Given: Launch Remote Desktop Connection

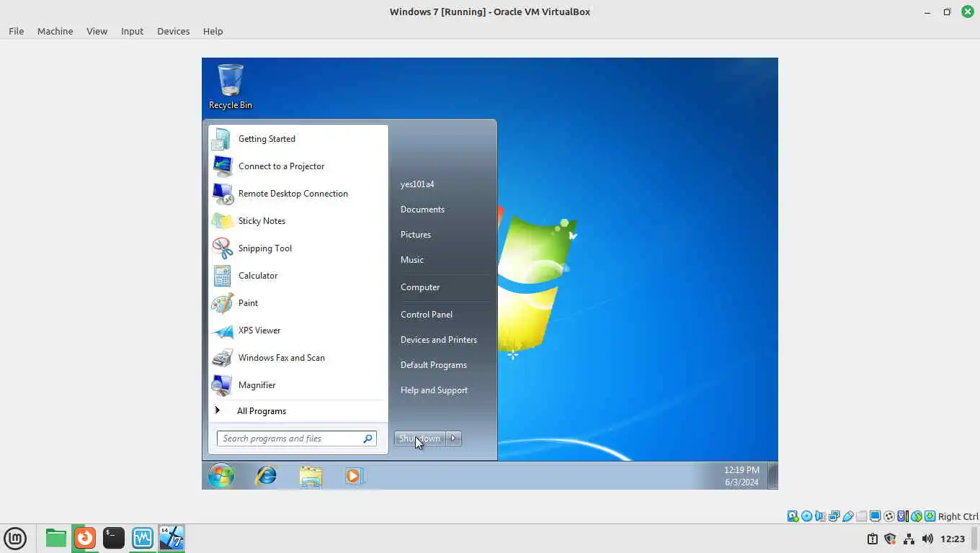Looking at the screenshot, I should 298,194.
